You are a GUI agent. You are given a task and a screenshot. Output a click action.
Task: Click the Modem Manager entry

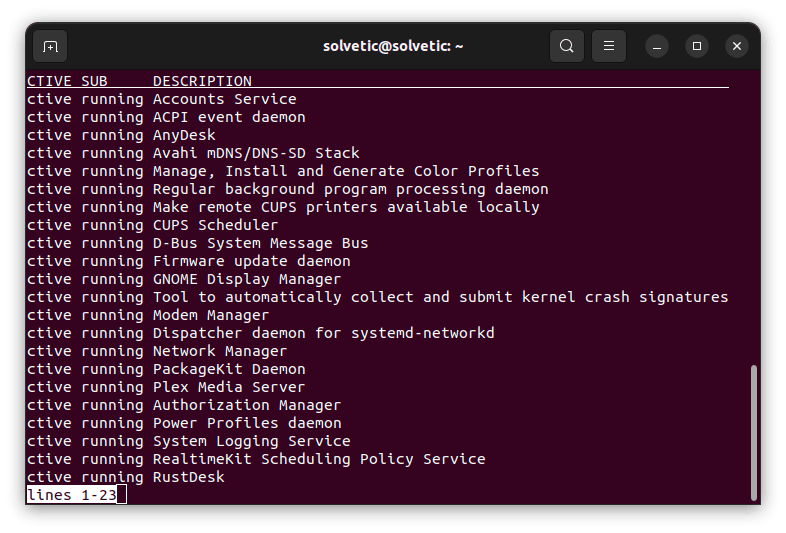click(x=211, y=315)
